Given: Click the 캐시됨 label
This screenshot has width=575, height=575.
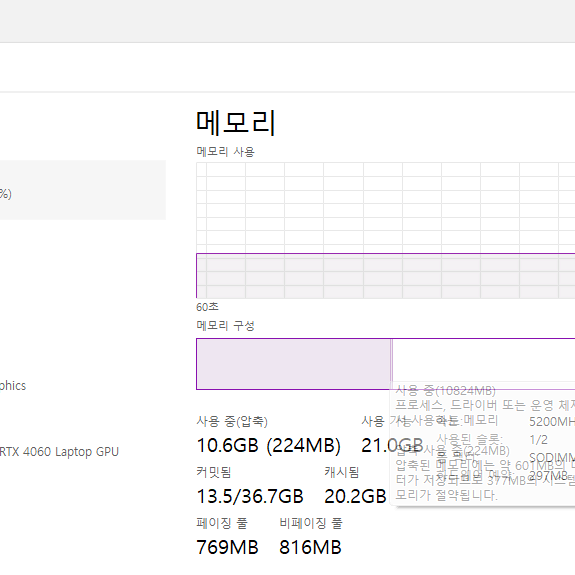Looking at the screenshot, I should pyautogui.click(x=341, y=472).
